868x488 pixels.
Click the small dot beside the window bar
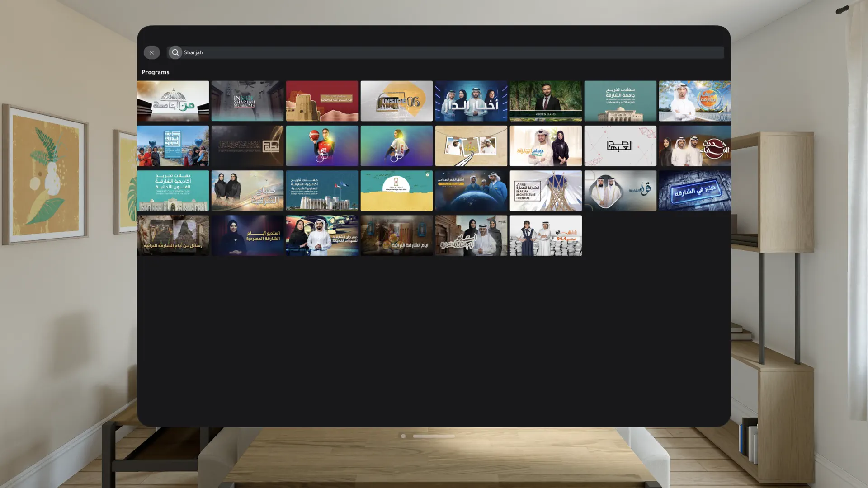pos(403,436)
